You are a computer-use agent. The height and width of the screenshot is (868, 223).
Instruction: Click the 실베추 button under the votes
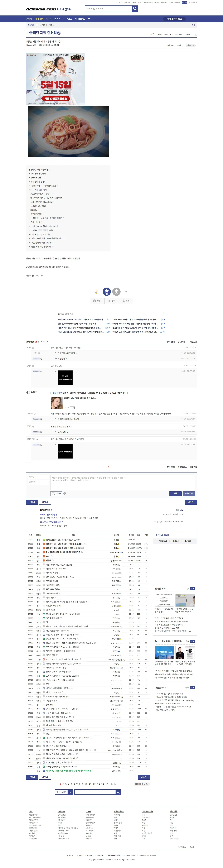pos(97,301)
